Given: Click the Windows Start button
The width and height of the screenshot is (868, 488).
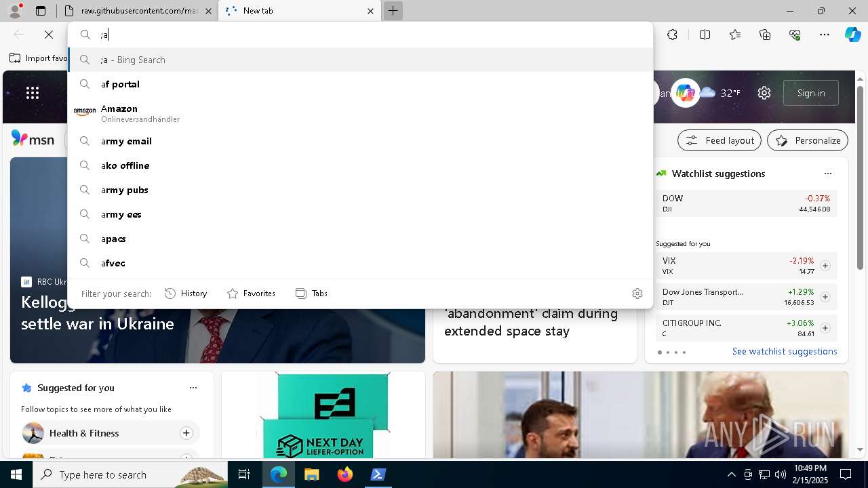Looking at the screenshot, I should (x=16, y=474).
